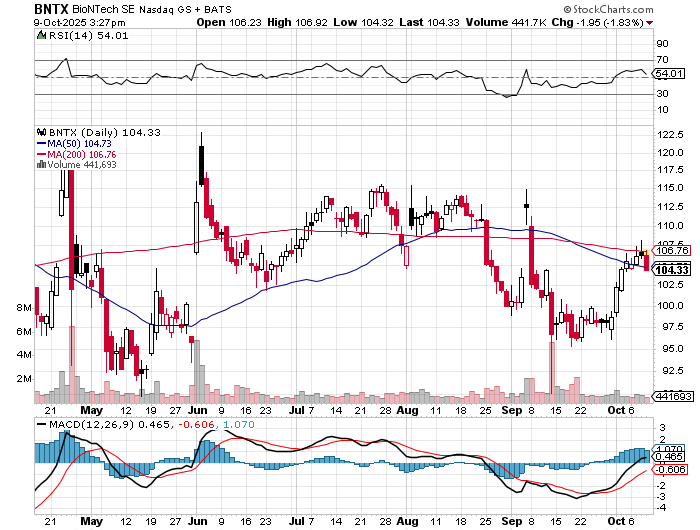Click the 95.0 price axis label
This screenshot has width=700, height=530.
(672, 348)
